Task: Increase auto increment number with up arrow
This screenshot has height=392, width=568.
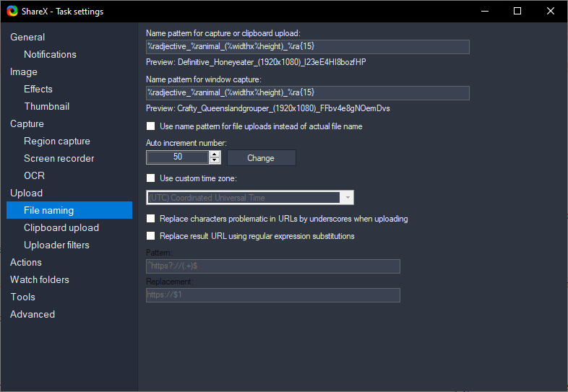Action: pyautogui.click(x=215, y=154)
